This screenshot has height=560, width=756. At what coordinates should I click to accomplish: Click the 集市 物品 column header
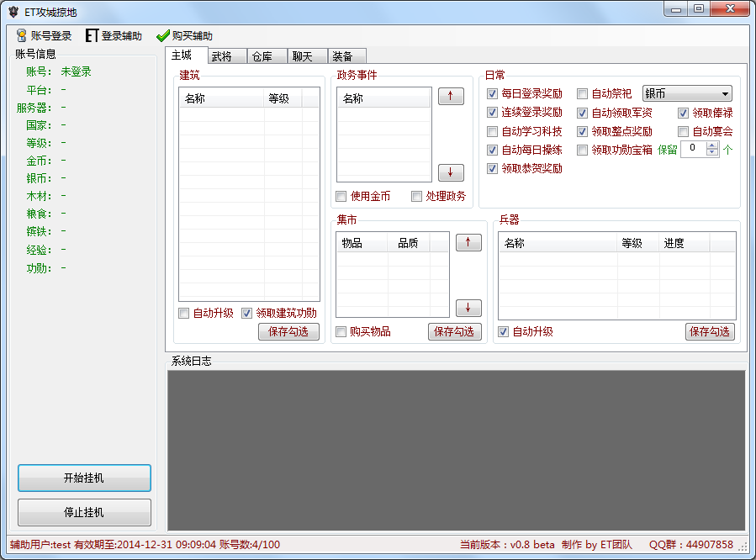362,243
